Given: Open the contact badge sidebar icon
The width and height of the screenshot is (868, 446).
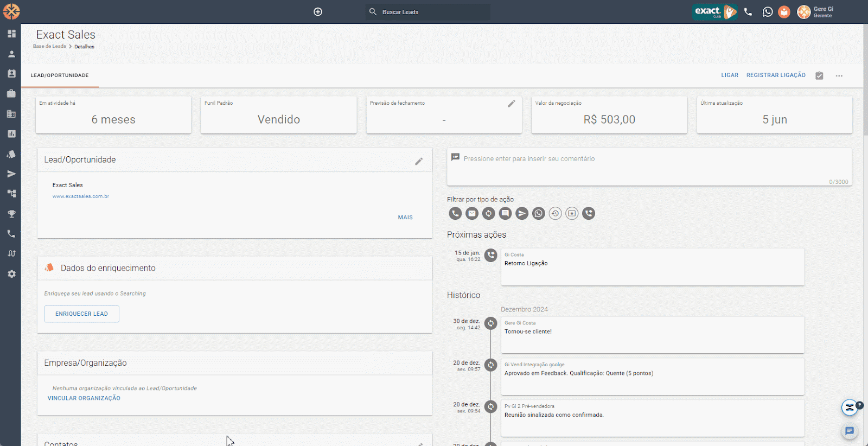Looking at the screenshot, I should coord(11,73).
